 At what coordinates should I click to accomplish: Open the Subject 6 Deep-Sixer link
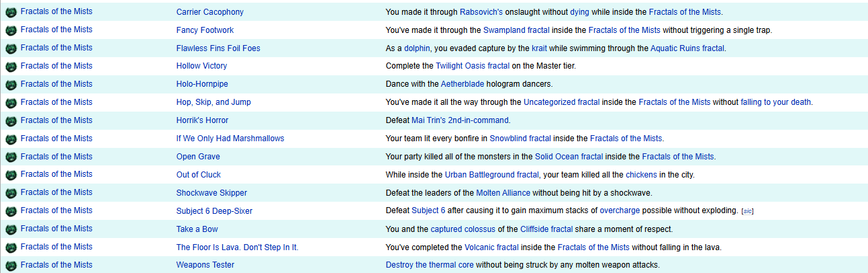[214, 210]
